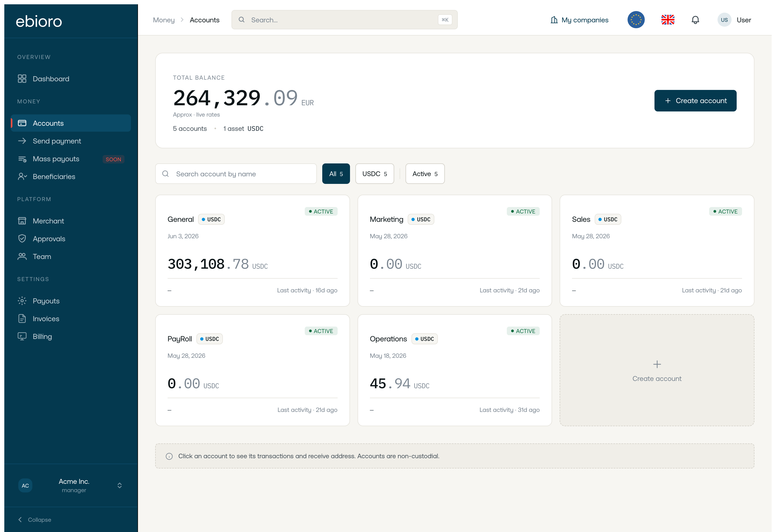Click the Mass payouts list icon
Viewport: 776px width, 532px height.
pos(22,159)
